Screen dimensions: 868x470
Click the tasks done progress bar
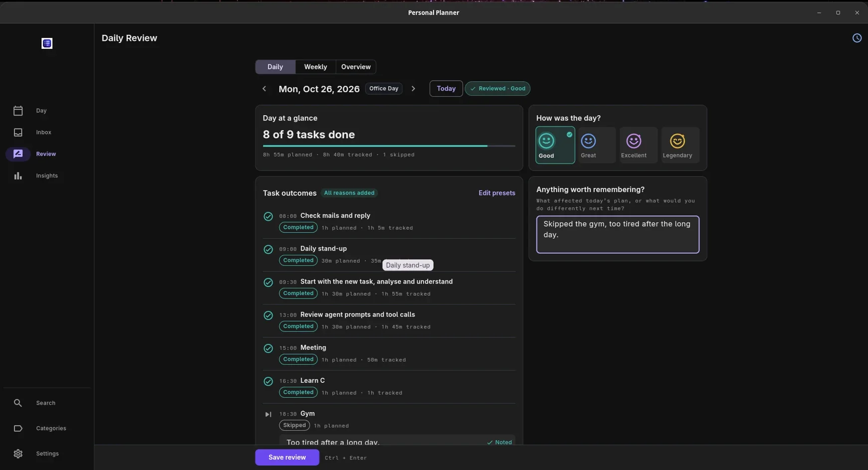(x=389, y=146)
